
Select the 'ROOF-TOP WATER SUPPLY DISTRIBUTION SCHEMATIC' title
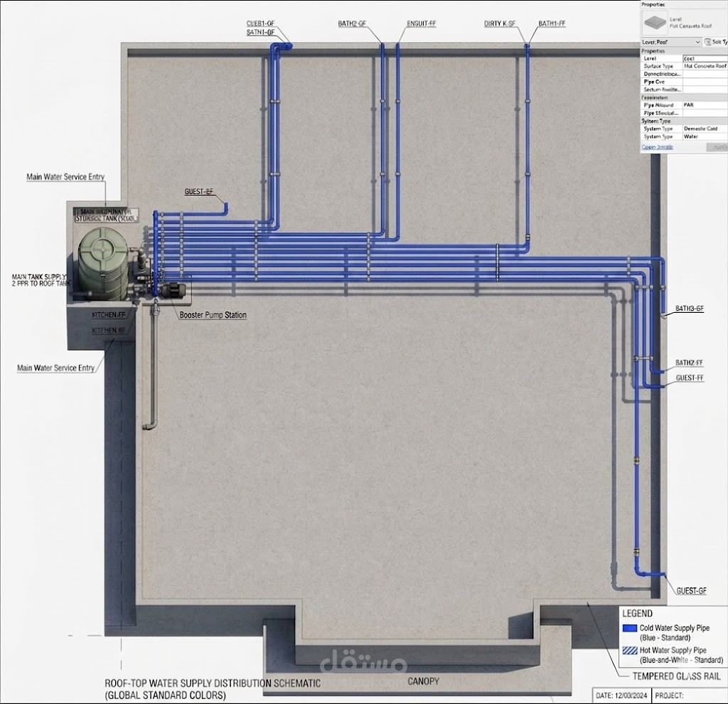tap(213, 683)
